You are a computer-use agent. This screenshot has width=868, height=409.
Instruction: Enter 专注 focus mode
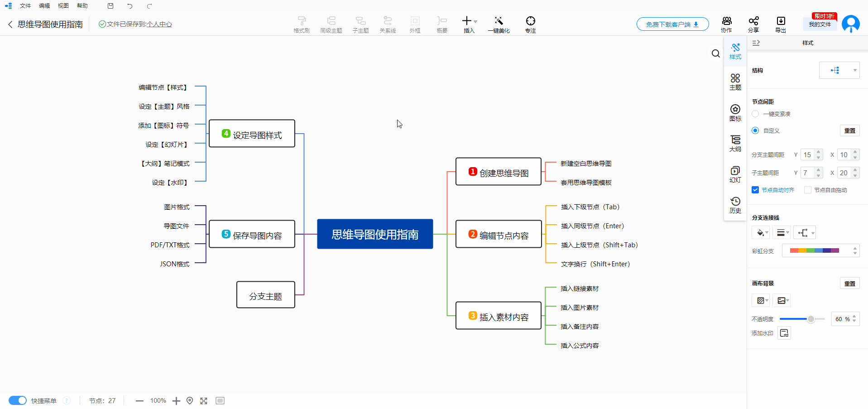pos(530,24)
